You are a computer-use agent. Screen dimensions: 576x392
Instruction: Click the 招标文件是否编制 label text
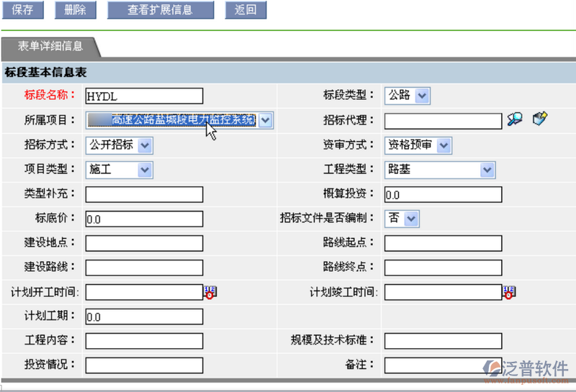(327, 218)
